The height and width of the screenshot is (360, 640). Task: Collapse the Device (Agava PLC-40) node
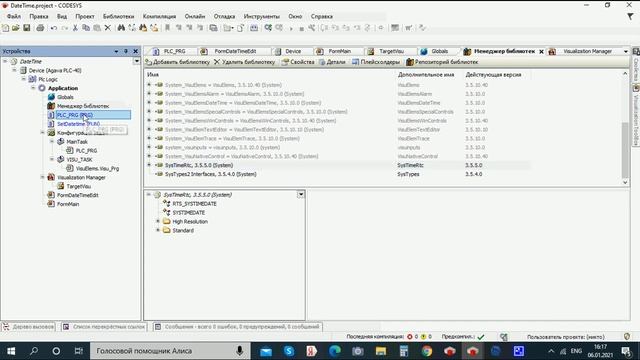tap(15, 70)
